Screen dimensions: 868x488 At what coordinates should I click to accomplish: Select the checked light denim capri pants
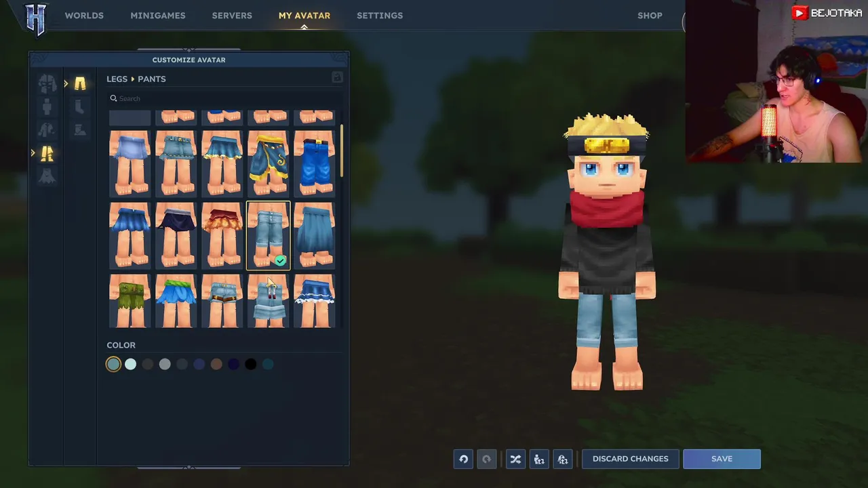pos(268,235)
